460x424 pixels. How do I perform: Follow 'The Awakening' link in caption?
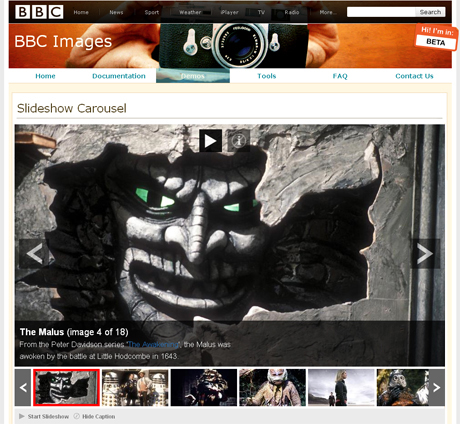point(153,344)
